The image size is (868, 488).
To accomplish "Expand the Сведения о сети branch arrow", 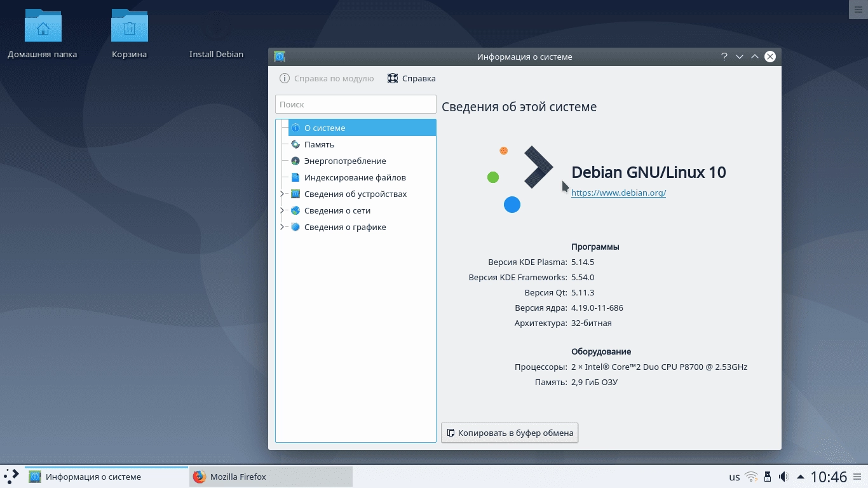I will (282, 210).
